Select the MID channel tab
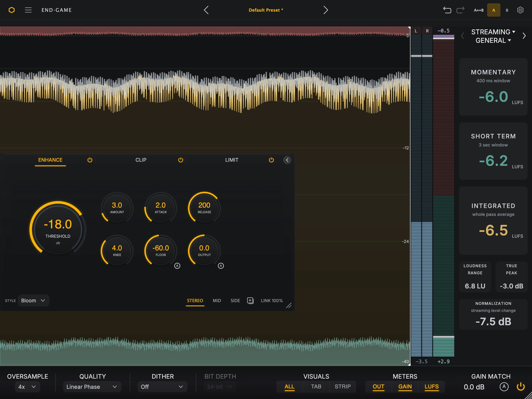The width and height of the screenshot is (532, 399). [x=217, y=301]
